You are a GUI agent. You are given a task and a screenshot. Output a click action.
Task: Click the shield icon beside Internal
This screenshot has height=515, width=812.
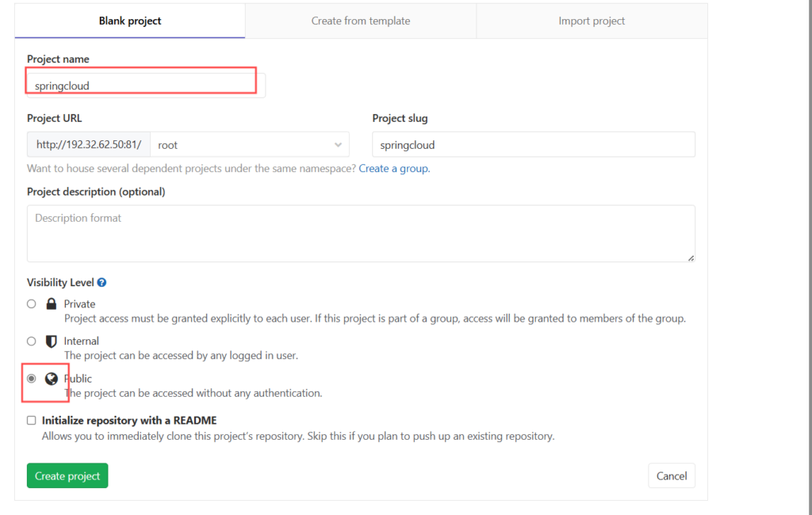point(52,341)
